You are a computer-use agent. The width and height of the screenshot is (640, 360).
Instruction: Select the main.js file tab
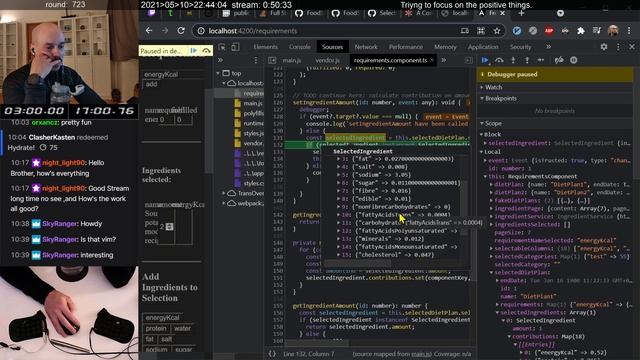[x=292, y=60]
